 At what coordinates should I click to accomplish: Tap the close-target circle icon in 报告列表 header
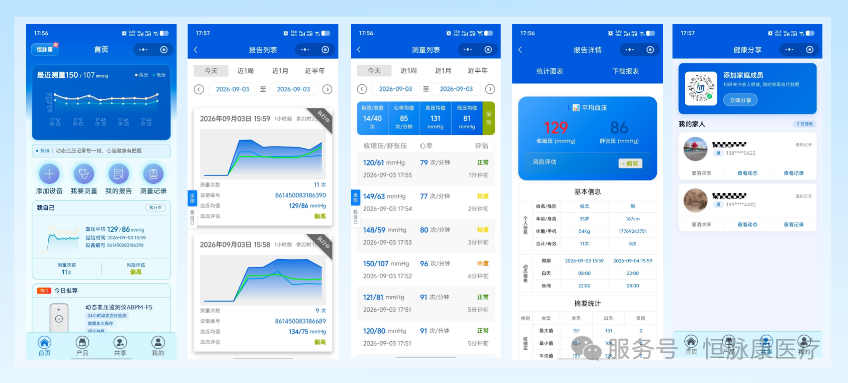[x=326, y=50]
